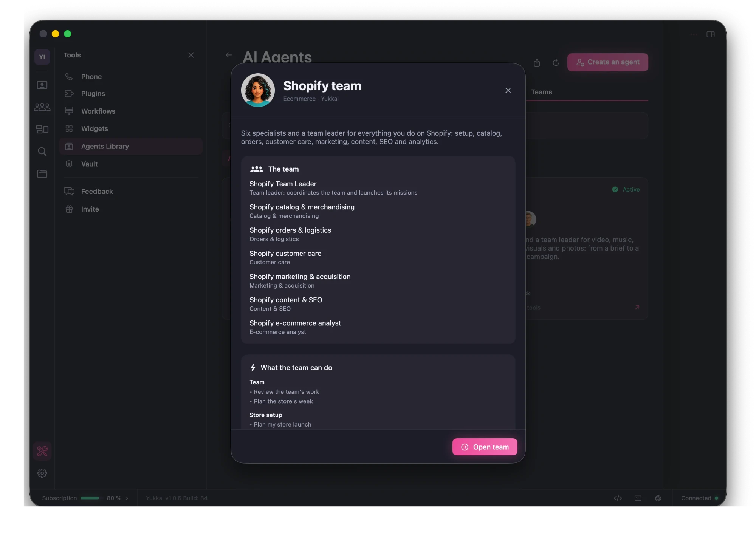
Task: Open Workflows in Tools list
Action: pyautogui.click(x=130, y=111)
